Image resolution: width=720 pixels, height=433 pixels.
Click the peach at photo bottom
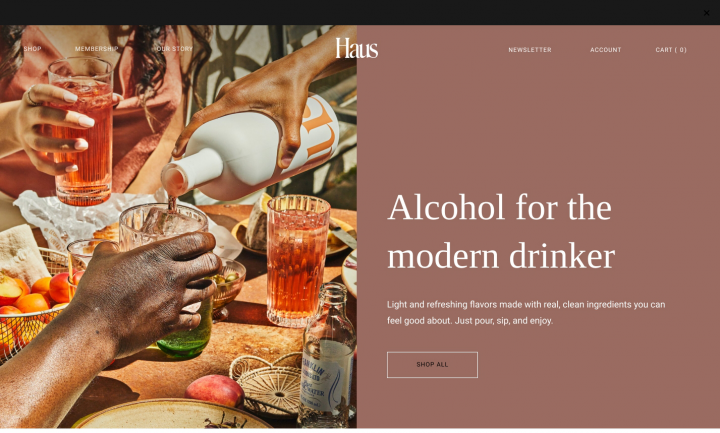tap(214, 391)
